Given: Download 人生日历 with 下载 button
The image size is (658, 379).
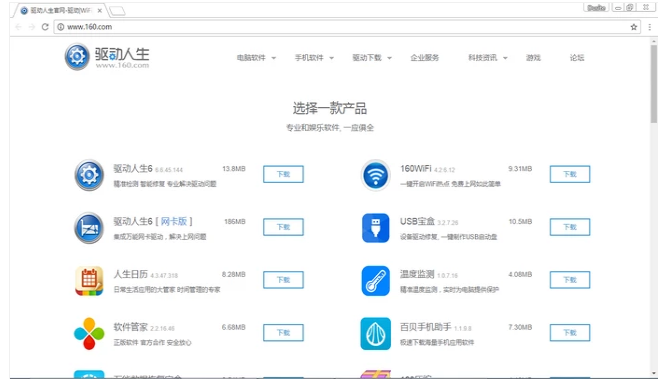Looking at the screenshot, I should [283, 280].
